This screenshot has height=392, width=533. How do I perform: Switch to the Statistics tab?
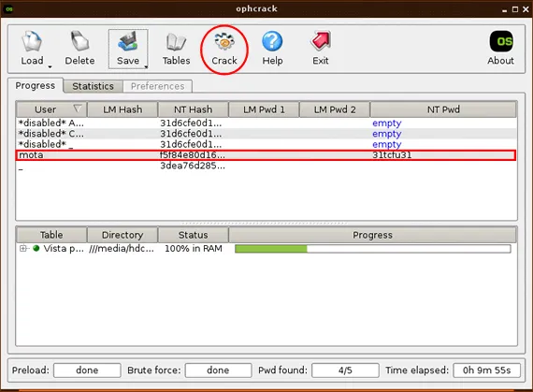94,86
